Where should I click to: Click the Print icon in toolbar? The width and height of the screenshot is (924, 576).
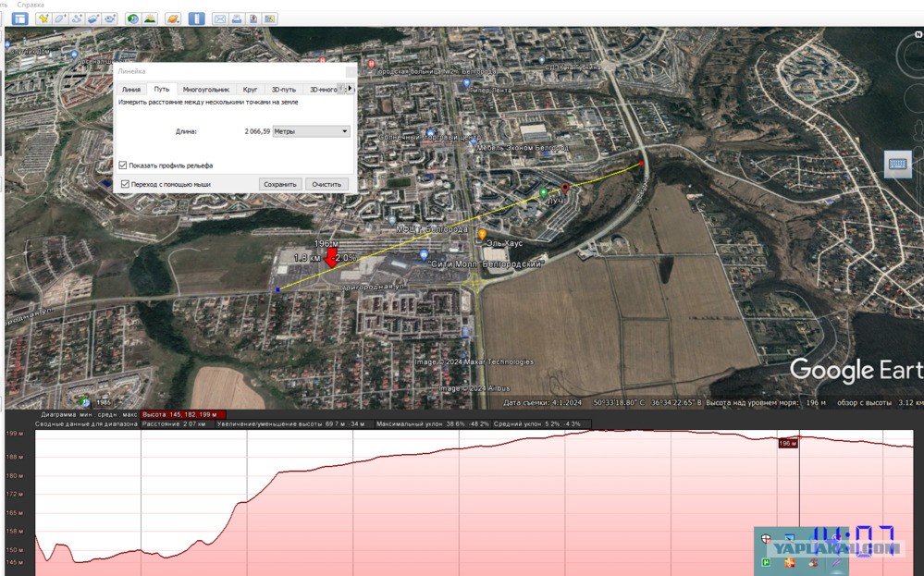[x=236, y=18]
